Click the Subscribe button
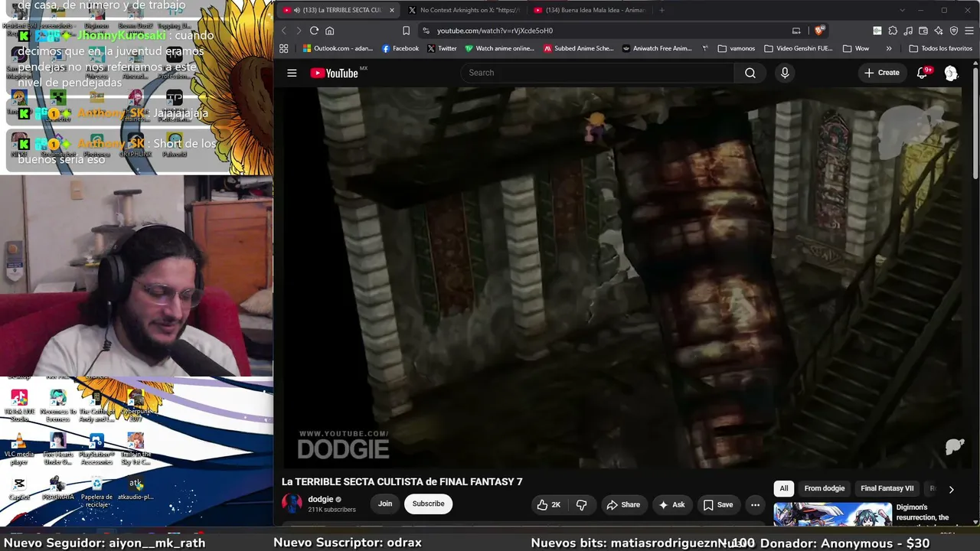This screenshot has height=551, width=980. click(x=428, y=504)
